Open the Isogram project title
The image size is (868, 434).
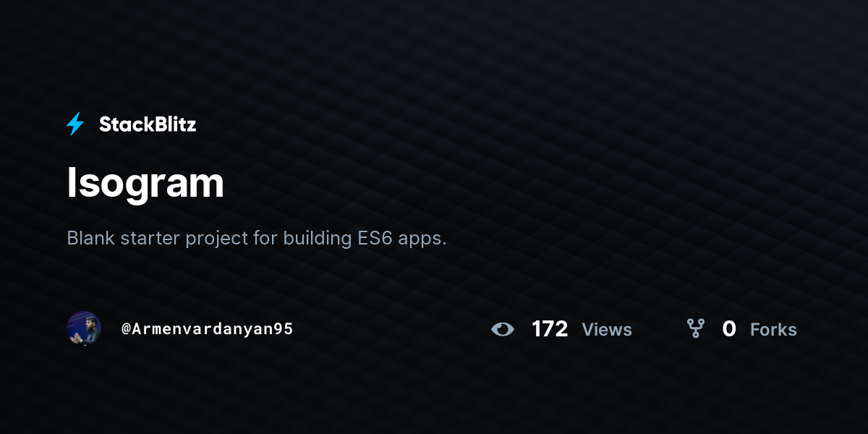pyautogui.click(x=145, y=183)
